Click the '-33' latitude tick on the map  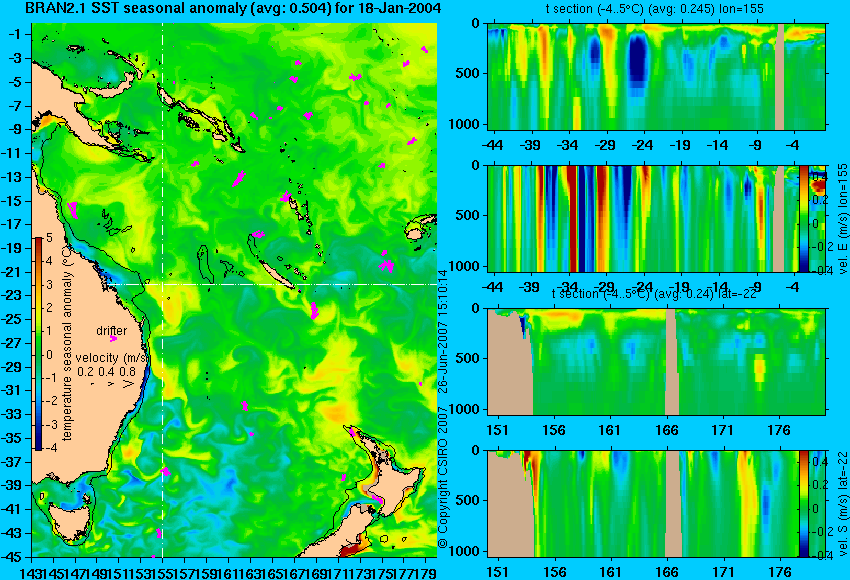tap(13, 414)
